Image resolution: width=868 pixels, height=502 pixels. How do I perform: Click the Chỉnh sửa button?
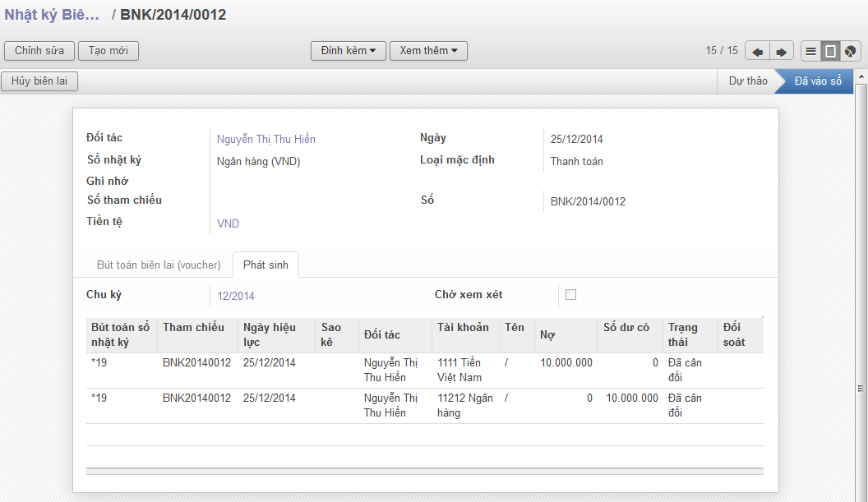(39, 51)
